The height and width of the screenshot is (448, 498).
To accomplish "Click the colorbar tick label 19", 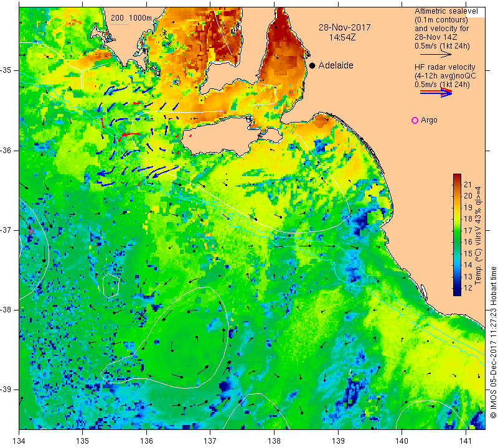I will [x=468, y=207].
